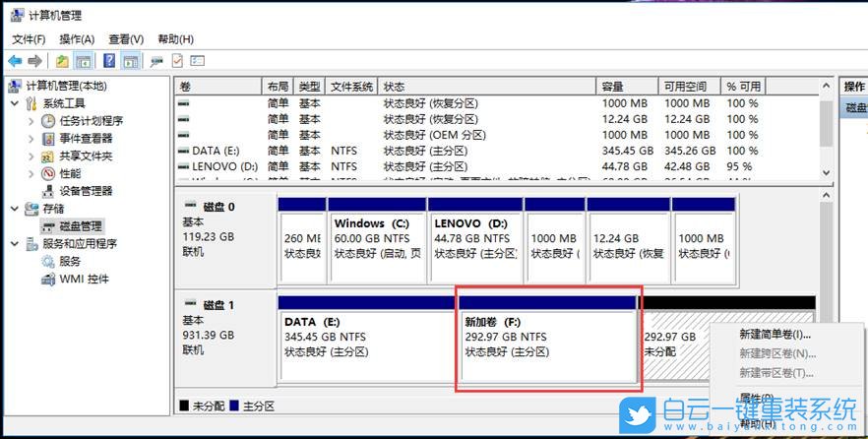This screenshot has width=868, height=439.
Task: Select 系统工具 in the tree
Action: click(64, 103)
